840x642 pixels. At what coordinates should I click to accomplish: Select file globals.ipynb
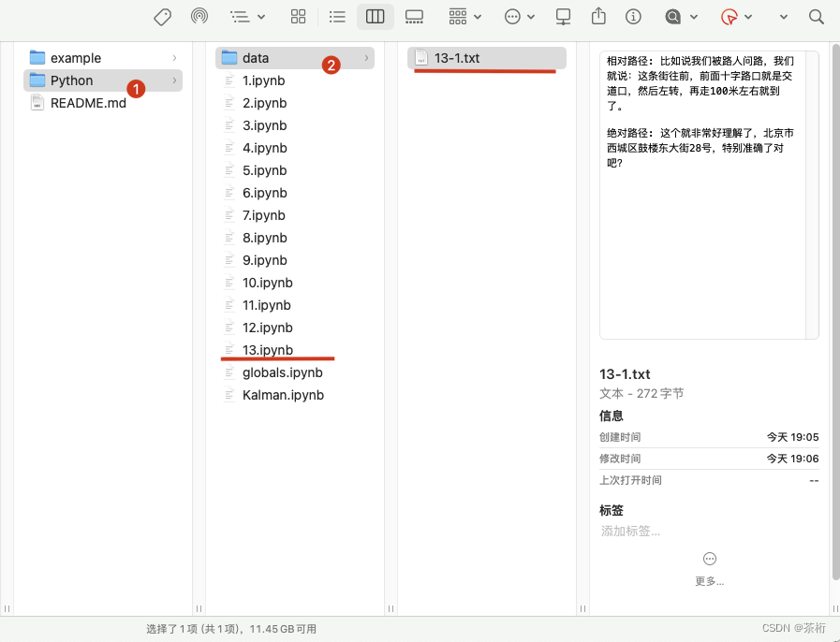tap(295, 372)
